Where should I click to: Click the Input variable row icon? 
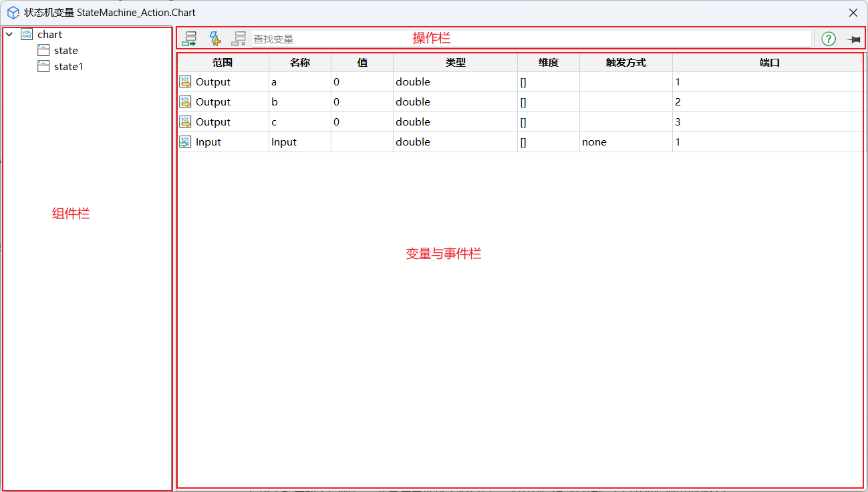tap(185, 142)
